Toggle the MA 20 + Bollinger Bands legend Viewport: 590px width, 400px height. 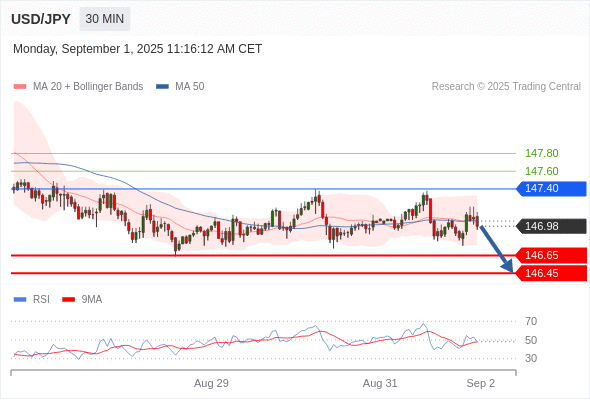click(x=78, y=87)
